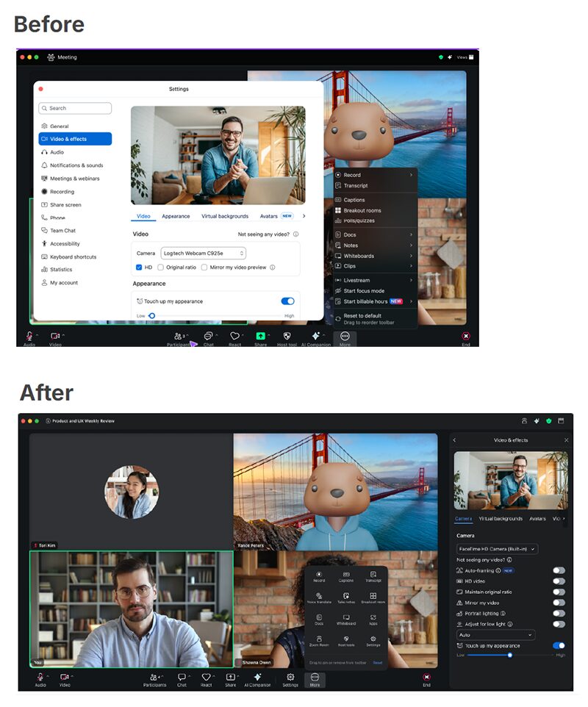This screenshot has height=707, width=588.
Task: Uncheck the HD checkbox in Settings
Action: (139, 268)
